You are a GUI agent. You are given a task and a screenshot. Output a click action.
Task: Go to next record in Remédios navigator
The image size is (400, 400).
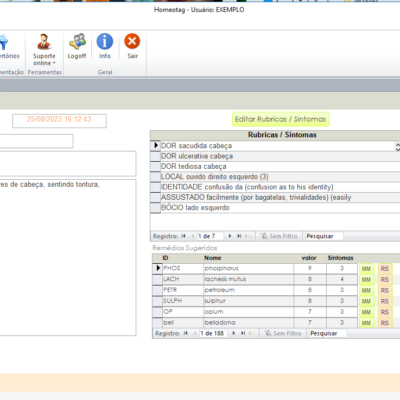[x=234, y=333]
